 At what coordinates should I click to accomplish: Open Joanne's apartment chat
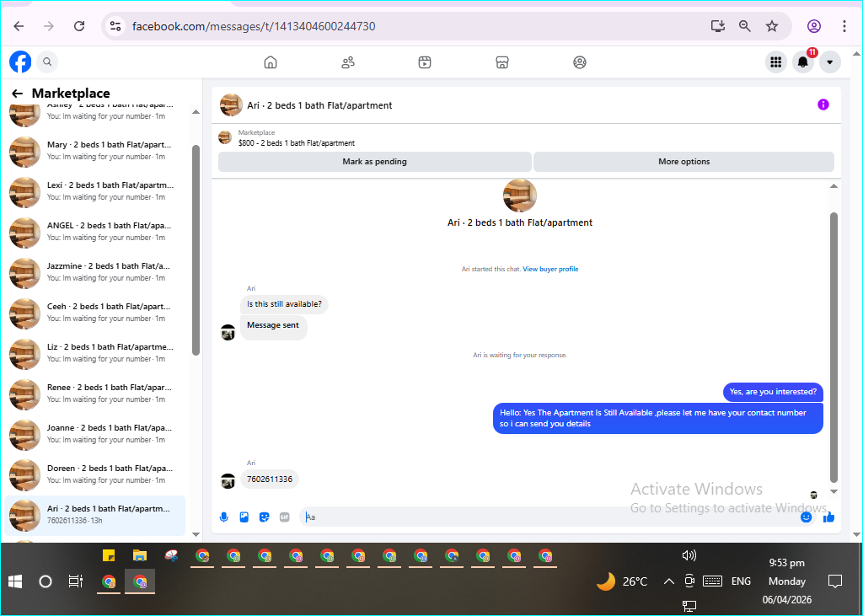[x=94, y=434]
